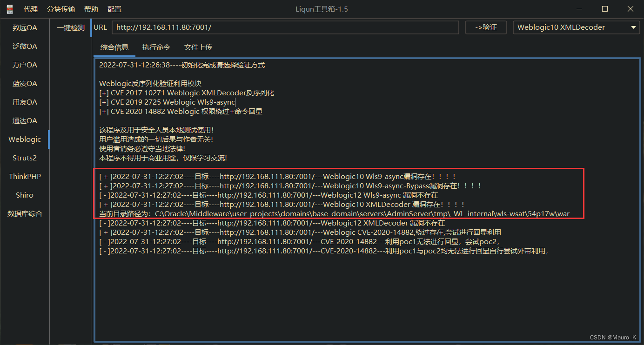Click the 'Weblogic10 Wls9-async漏洞存在' result line
Image resolution: width=644 pixels, height=345 pixels.
click(278, 177)
